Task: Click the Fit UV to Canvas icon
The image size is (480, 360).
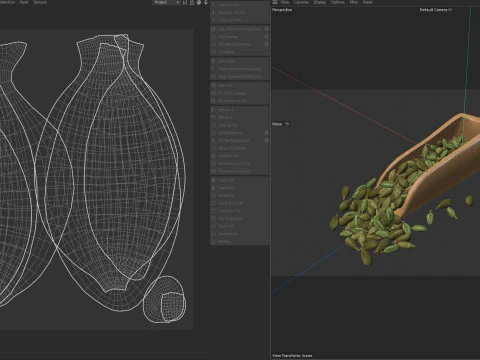Action: [214, 93]
